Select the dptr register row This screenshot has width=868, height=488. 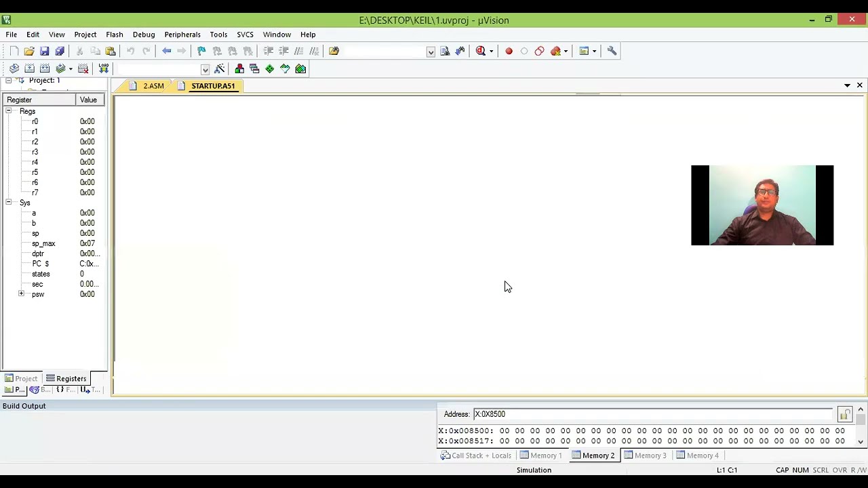tap(54, 253)
